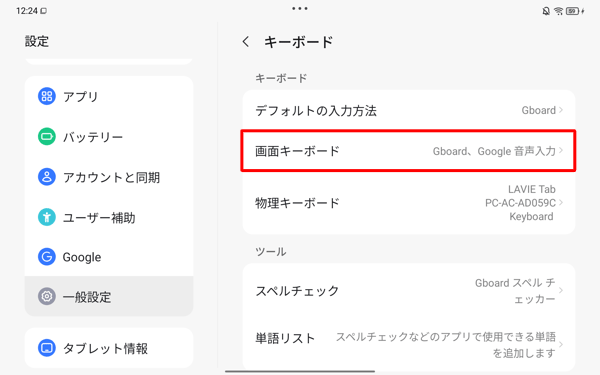Tap the bottom navigation gesture bar
The height and width of the screenshot is (375, 600).
coord(300,371)
